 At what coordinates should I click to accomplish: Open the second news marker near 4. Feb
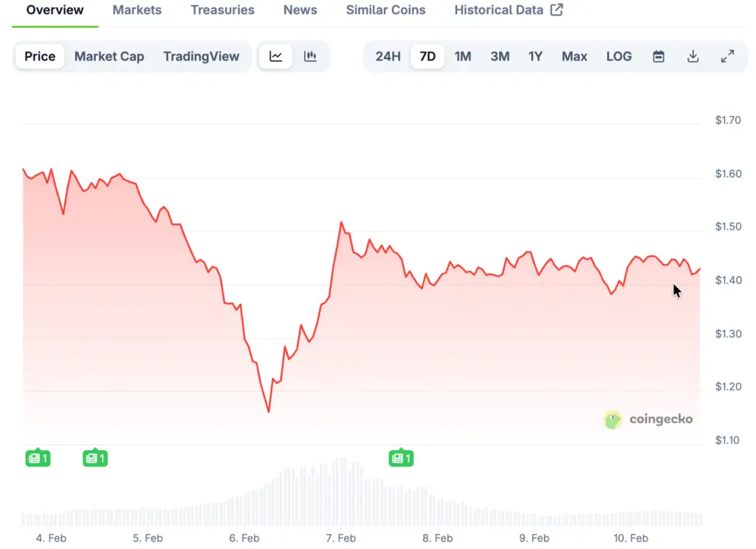(x=94, y=458)
